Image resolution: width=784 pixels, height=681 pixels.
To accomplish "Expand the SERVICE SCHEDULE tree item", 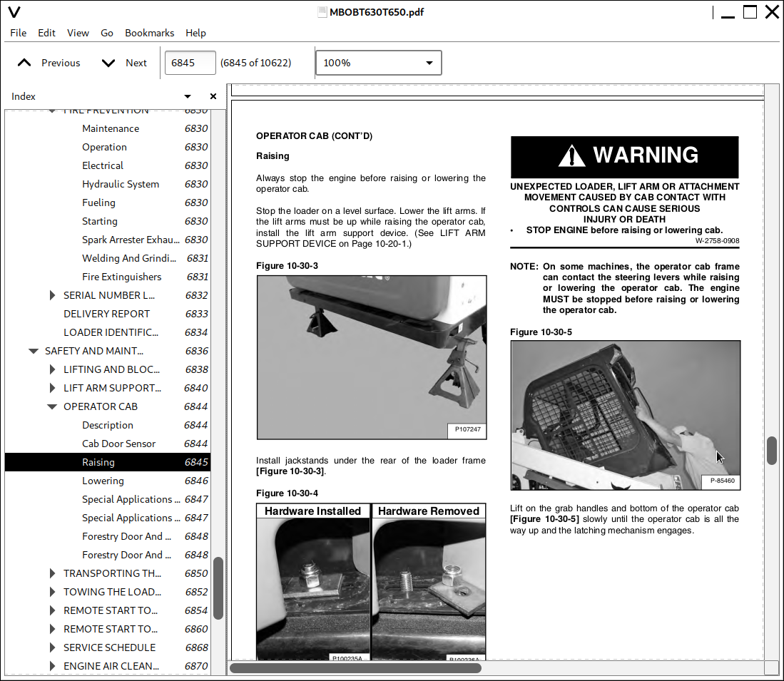I will point(52,647).
